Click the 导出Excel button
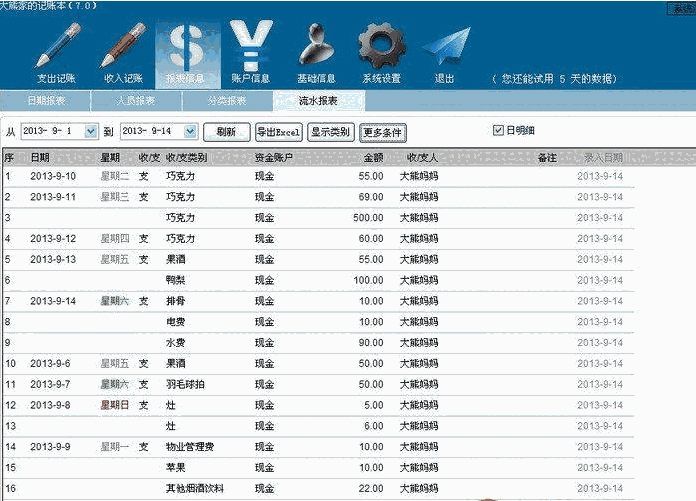 (278, 132)
